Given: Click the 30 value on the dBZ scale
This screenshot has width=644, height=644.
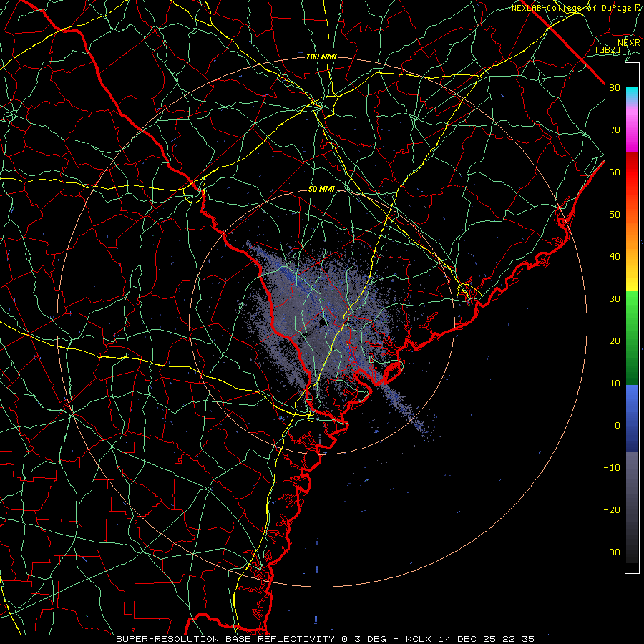Looking at the screenshot, I should coord(615,298).
